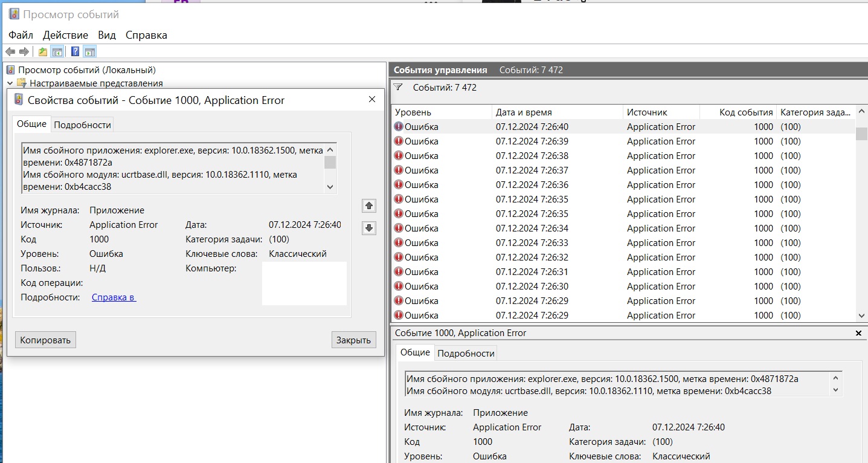
Task: Sort by the Категория задачи column header
Action: [816, 112]
